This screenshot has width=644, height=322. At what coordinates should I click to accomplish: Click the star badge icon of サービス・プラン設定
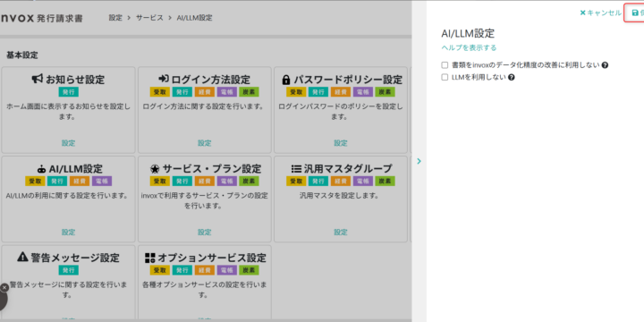coord(155,168)
